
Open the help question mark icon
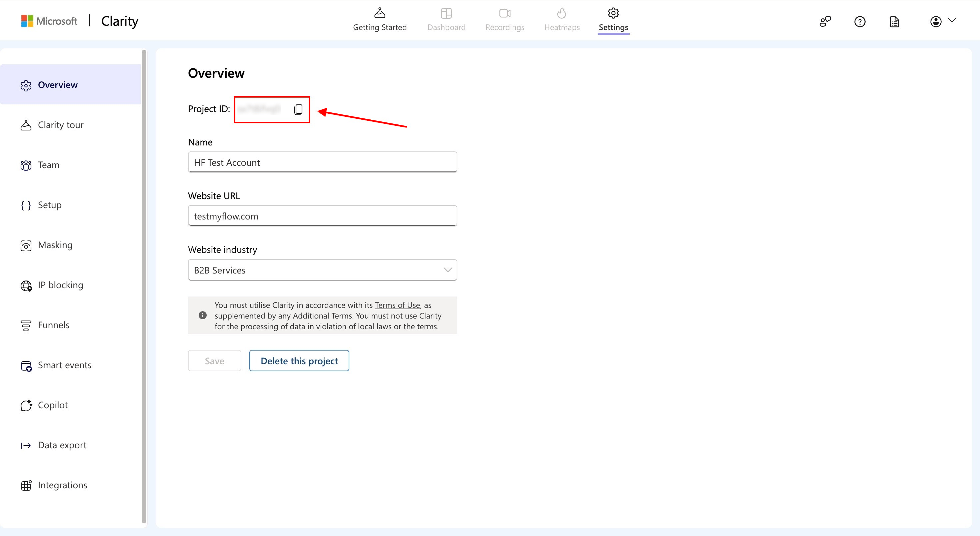click(860, 22)
